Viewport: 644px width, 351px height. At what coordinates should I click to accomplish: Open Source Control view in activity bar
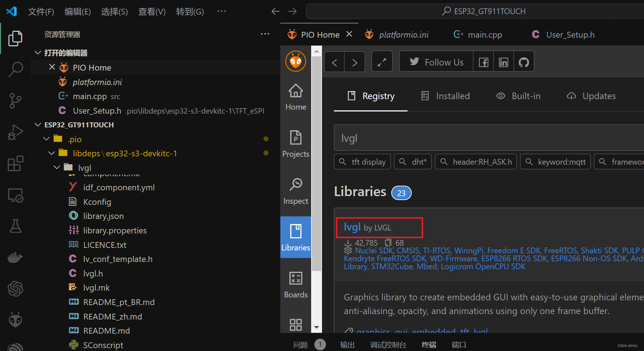coord(15,101)
